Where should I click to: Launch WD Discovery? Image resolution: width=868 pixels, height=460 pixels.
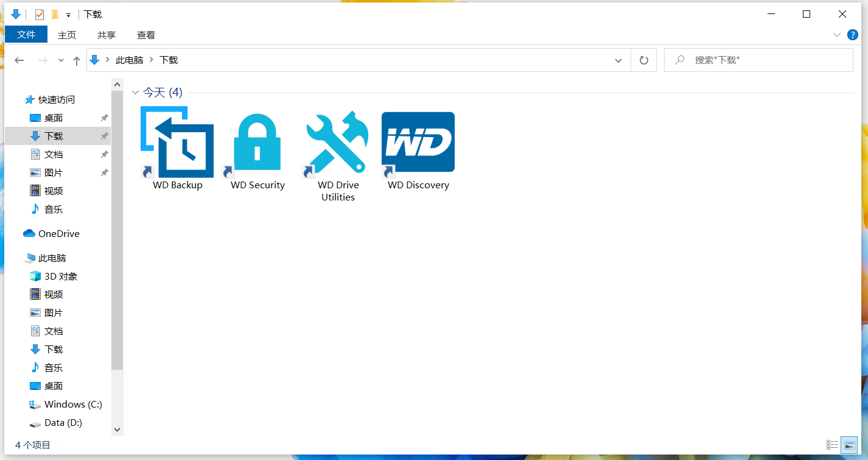click(x=418, y=141)
